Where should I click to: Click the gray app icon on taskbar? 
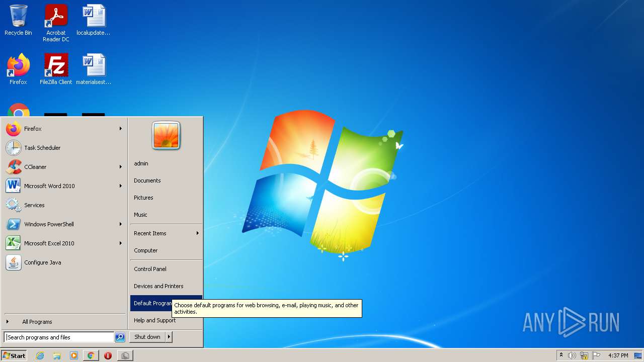click(125, 355)
